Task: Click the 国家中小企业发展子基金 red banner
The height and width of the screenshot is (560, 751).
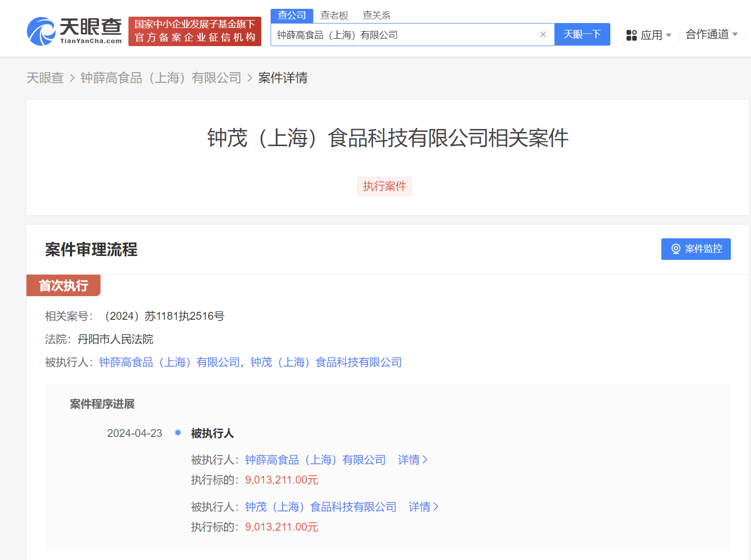Action: click(195, 31)
